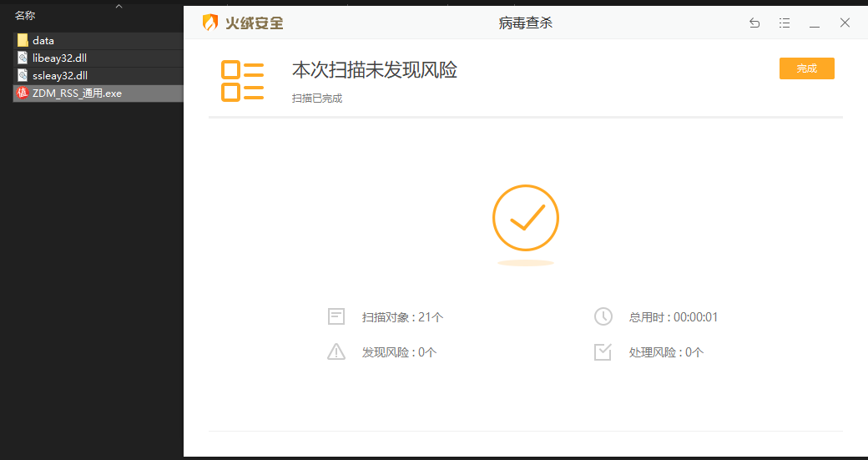Select the ssleay32.dll file
This screenshot has height=460, width=868.
point(60,75)
